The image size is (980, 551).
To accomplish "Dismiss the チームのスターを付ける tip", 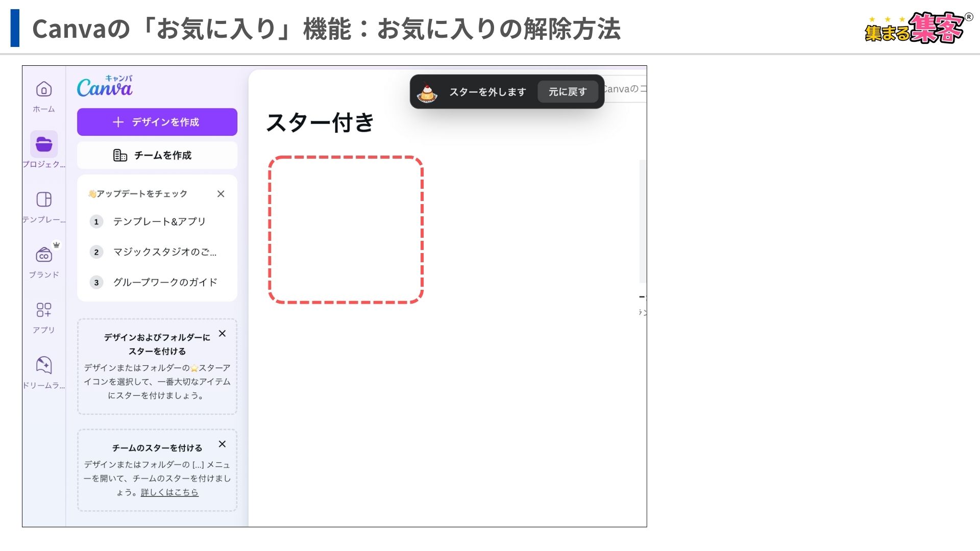I will [x=222, y=444].
